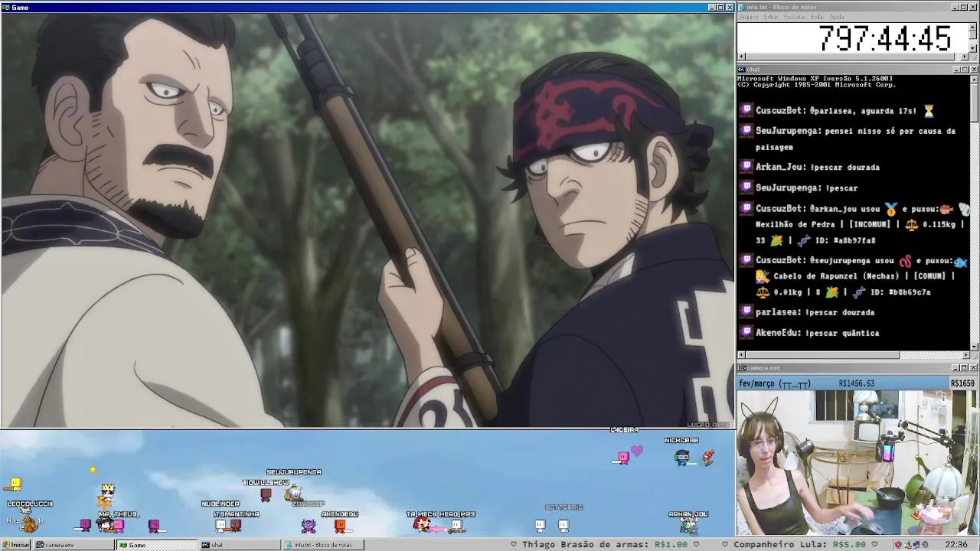The height and width of the screenshot is (551, 980).
Task: Click the chat window scroll up arrow
Action: 974,79
